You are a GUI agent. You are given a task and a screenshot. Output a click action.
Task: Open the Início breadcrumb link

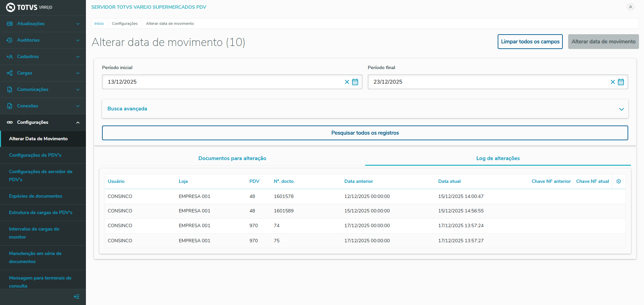point(99,23)
